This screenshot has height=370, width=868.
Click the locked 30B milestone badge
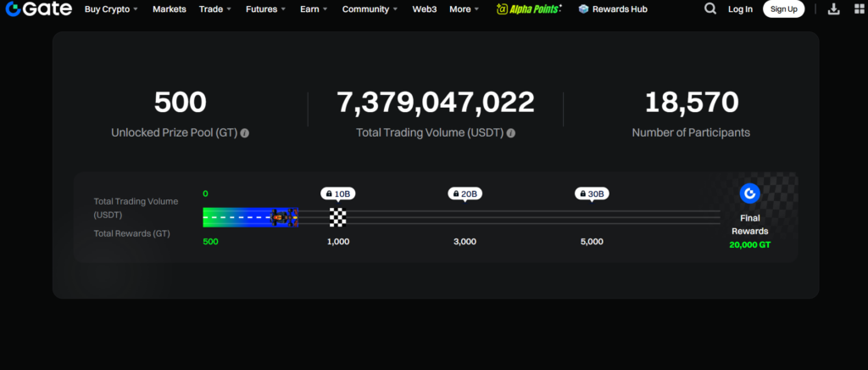pyautogui.click(x=592, y=193)
